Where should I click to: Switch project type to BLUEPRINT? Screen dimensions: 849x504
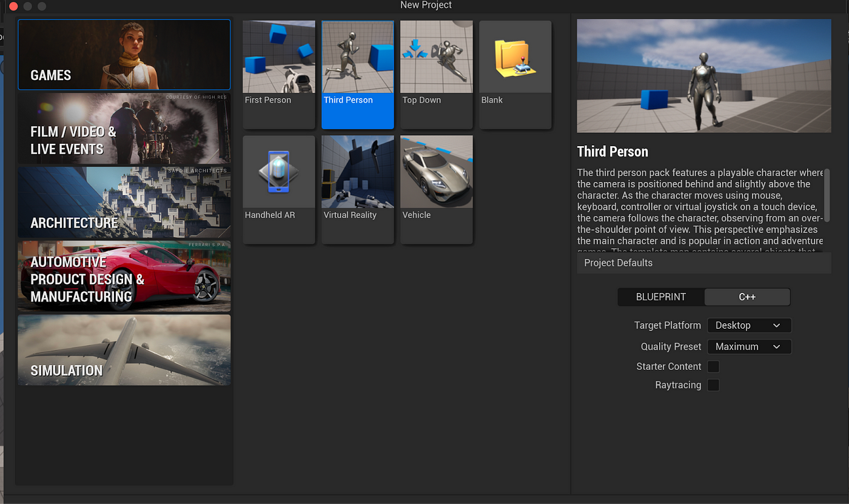click(x=661, y=297)
